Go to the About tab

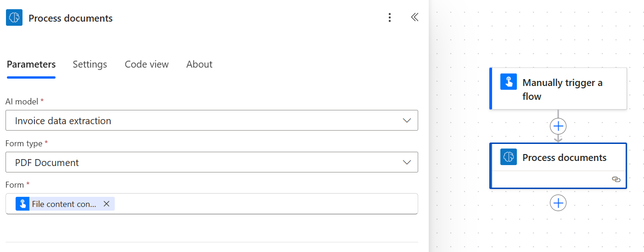pos(199,64)
